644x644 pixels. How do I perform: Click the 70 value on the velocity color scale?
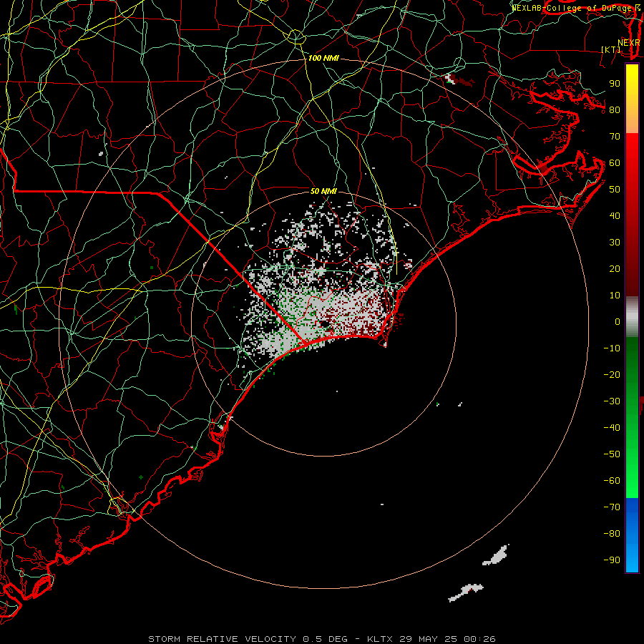[615, 137]
